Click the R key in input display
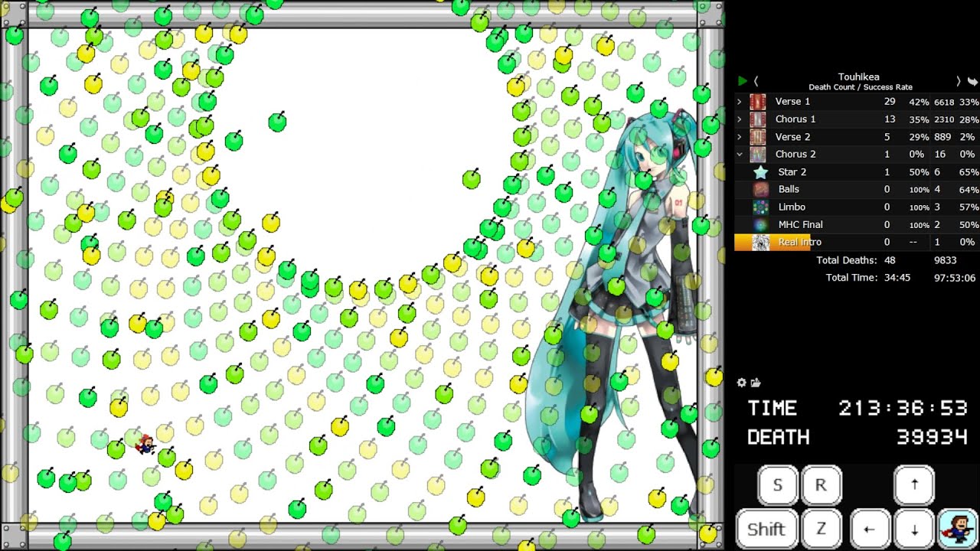Image resolution: width=980 pixels, height=551 pixels. [821, 485]
